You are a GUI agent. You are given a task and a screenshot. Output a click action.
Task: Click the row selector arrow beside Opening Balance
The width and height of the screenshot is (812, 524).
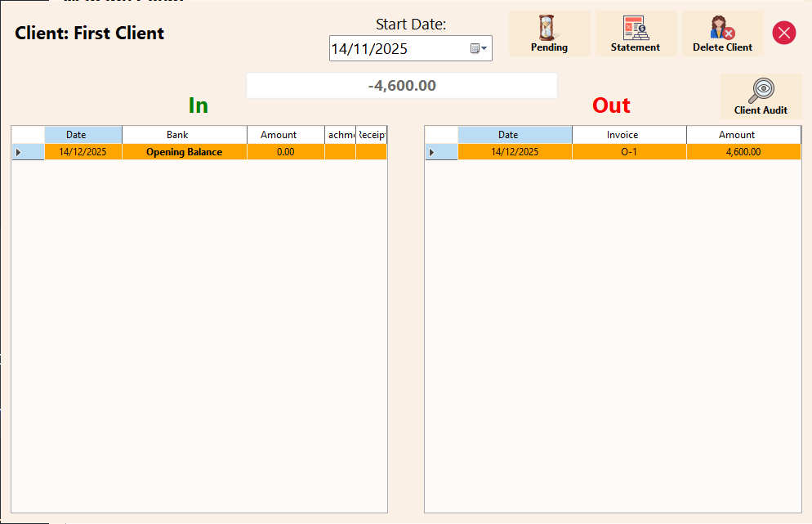18,151
